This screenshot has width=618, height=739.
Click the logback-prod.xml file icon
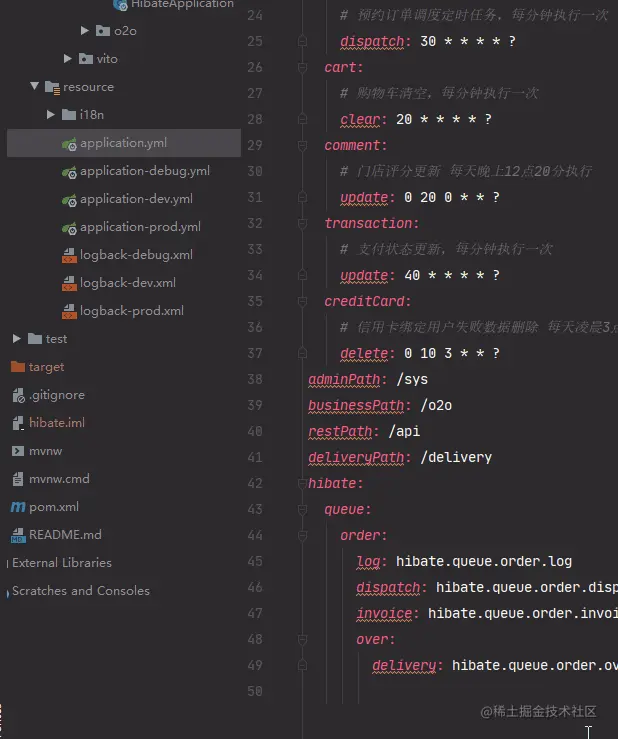(69, 312)
